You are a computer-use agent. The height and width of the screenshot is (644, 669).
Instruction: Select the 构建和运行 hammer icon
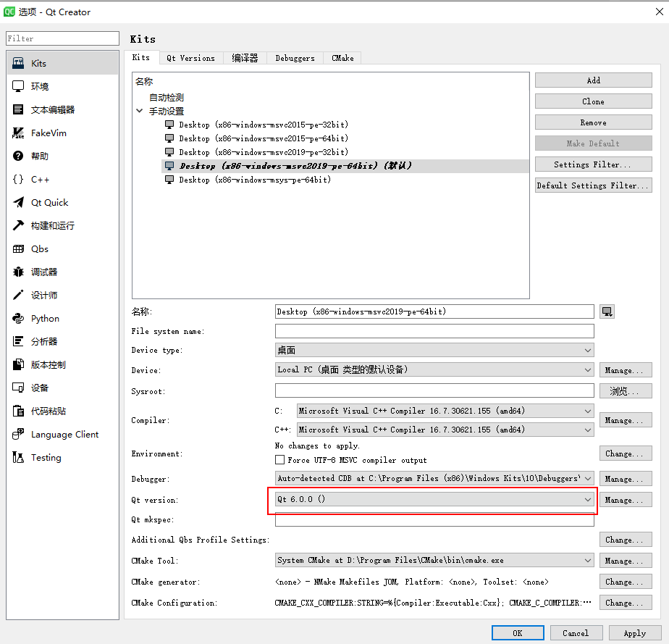tap(18, 225)
